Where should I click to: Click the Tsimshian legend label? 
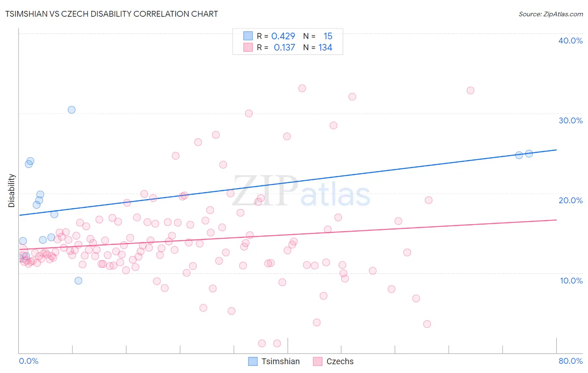(280, 361)
